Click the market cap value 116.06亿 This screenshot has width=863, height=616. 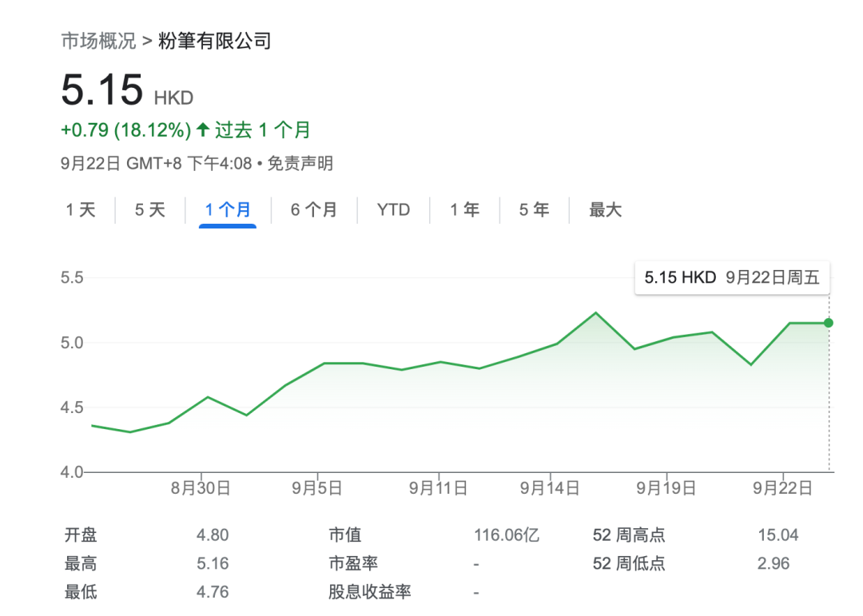[x=507, y=535]
